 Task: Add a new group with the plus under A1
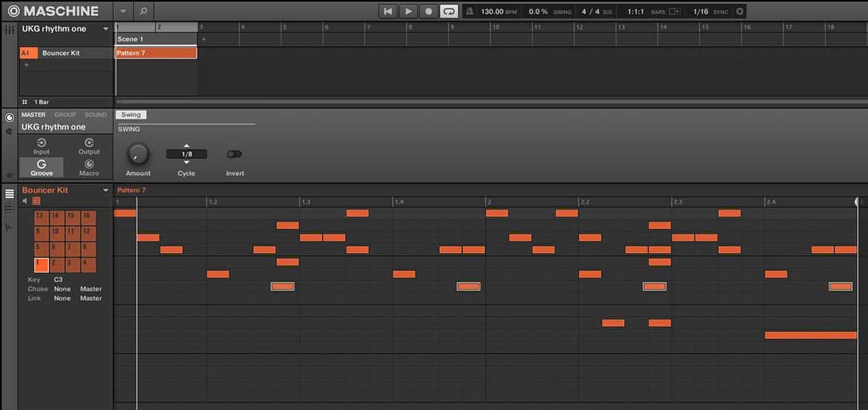[26, 65]
